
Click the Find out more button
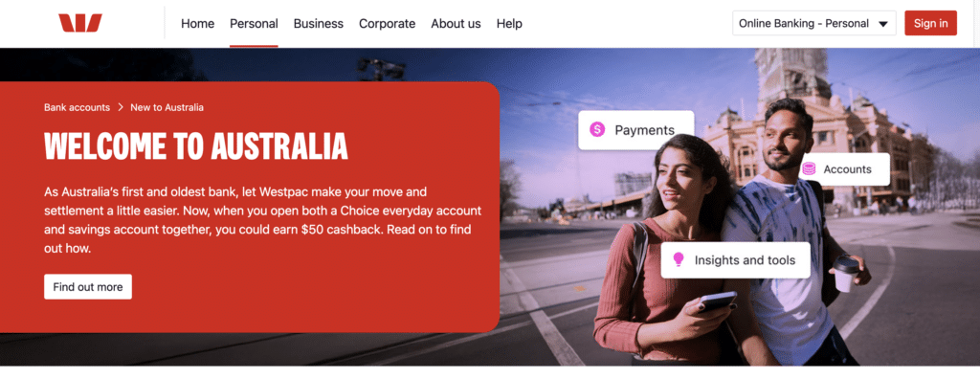(88, 287)
